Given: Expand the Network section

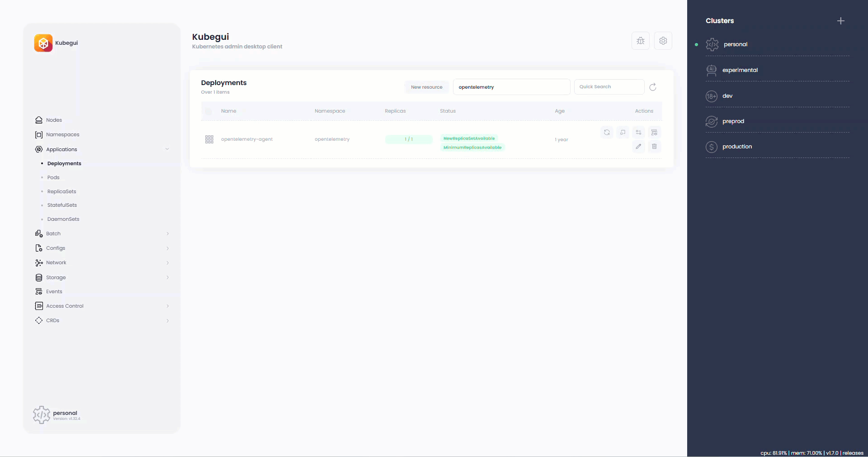Looking at the screenshot, I should coord(167,263).
